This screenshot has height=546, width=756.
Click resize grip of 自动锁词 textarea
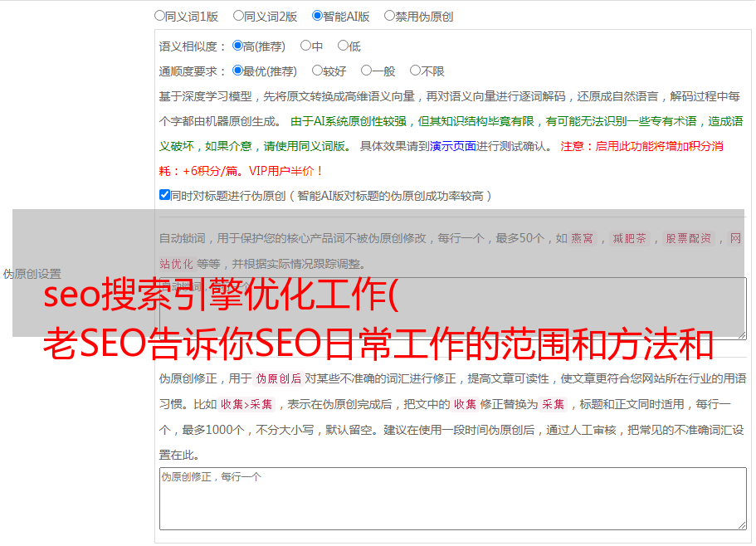[x=742, y=335]
